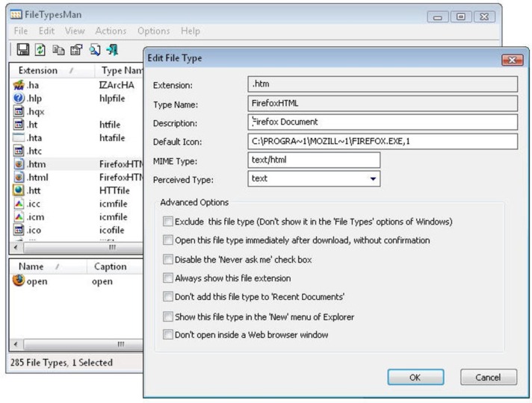
Task: Open the Edit menu
Action: click(46, 31)
